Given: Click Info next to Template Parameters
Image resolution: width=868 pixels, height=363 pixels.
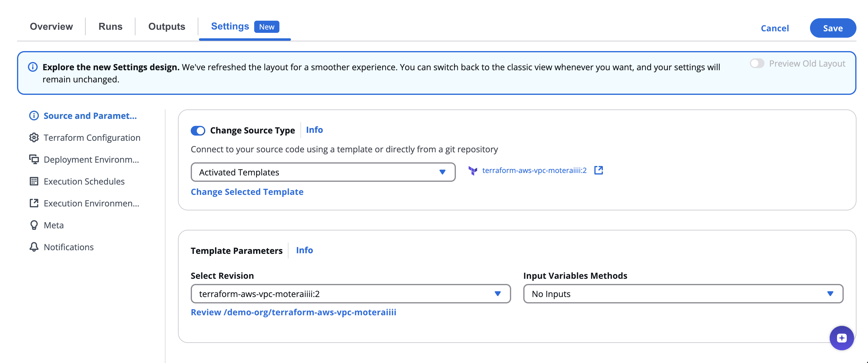Looking at the screenshot, I should point(304,250).
